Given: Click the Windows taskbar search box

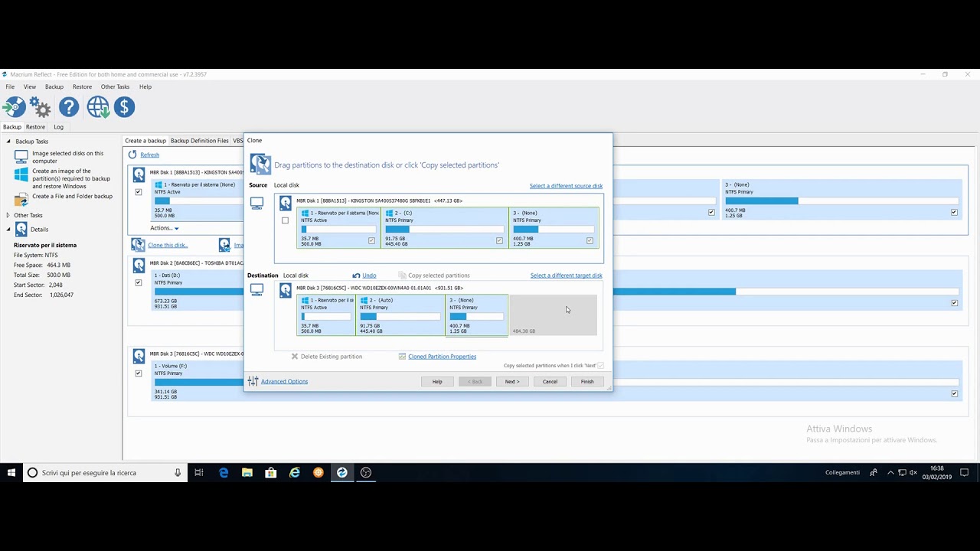Looking at the screenshot, I should [105, 473].
